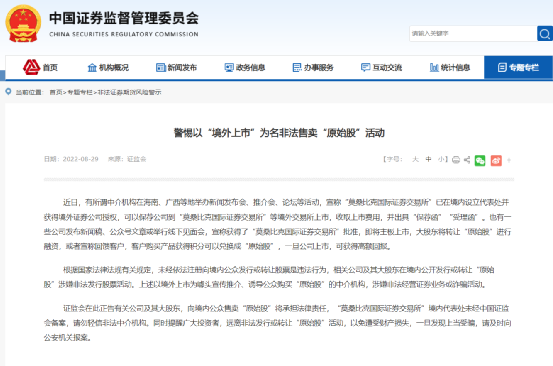The image size is (553, 366).
Task: Focus the keyword search input field
Action: point(473,33)
